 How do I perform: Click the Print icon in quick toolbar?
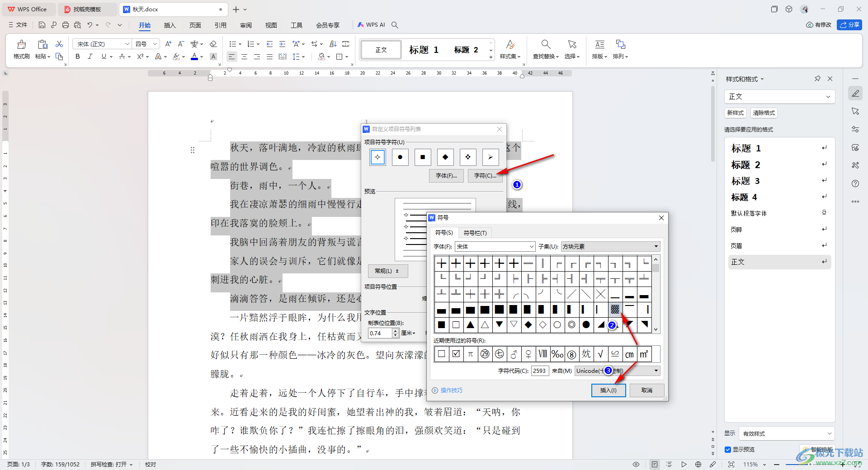point(66,25)
